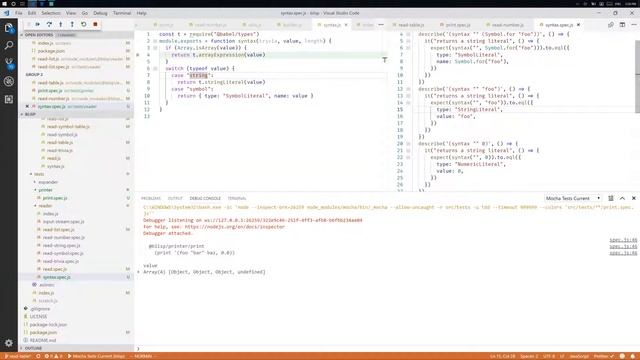Screen dimensions: 640x360
Task: Maximize the bottom panel with chevron
Action: [622, 198]
